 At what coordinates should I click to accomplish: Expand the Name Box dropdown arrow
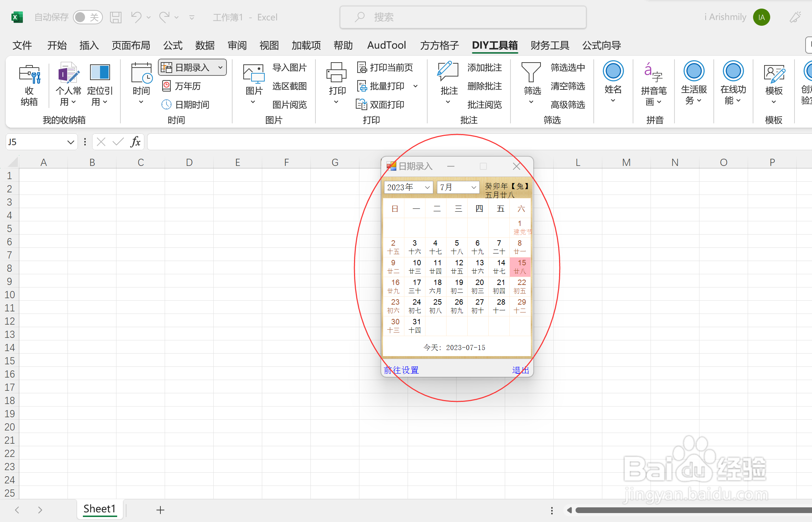pos(70,142)
